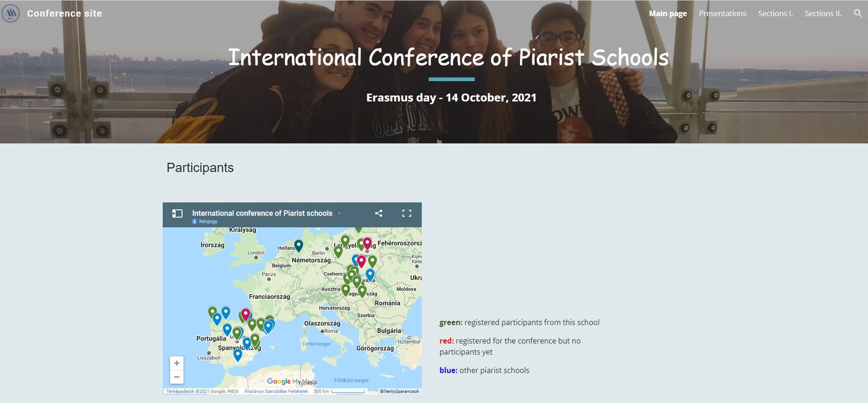
Task: Click the Németország label on the map
Action: click(x=311, y=260)
